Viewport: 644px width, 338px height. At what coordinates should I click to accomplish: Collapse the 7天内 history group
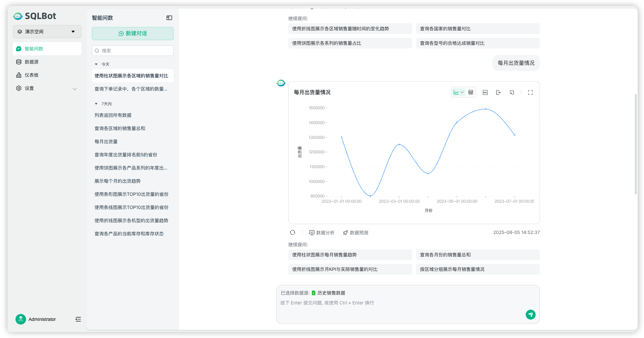(96, 103)
